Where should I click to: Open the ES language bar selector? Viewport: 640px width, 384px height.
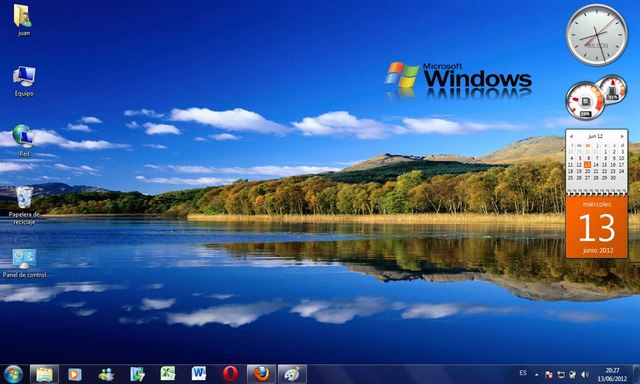[x=523, y=373]
